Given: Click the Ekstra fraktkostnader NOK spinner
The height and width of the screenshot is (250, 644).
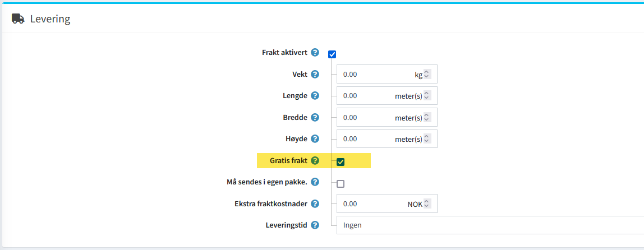Looking at the screenshot, I should tap(427, 204).
